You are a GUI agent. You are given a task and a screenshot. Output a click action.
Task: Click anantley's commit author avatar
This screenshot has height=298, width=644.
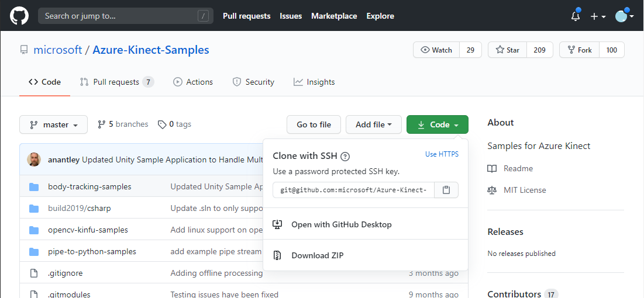[34, 160]
